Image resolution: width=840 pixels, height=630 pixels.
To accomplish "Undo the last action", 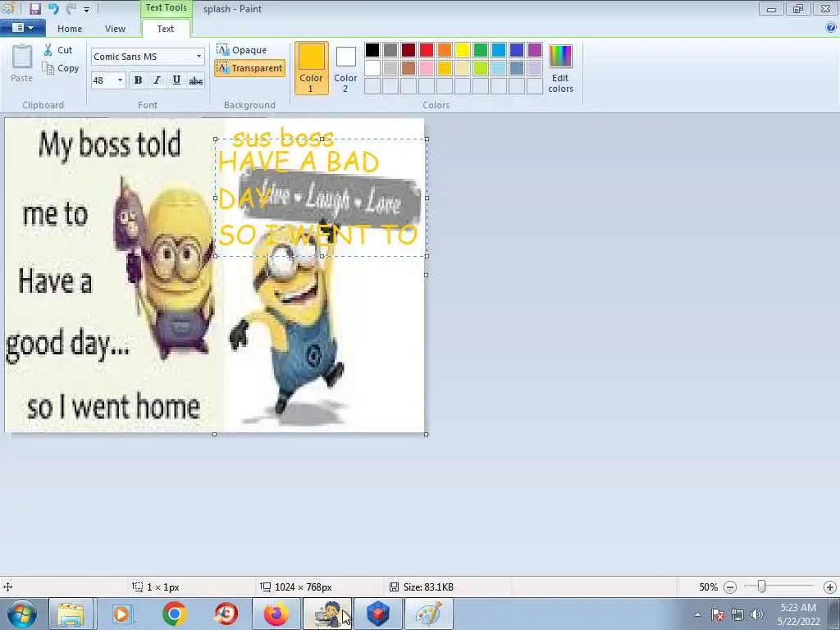I will coord(53,8).
